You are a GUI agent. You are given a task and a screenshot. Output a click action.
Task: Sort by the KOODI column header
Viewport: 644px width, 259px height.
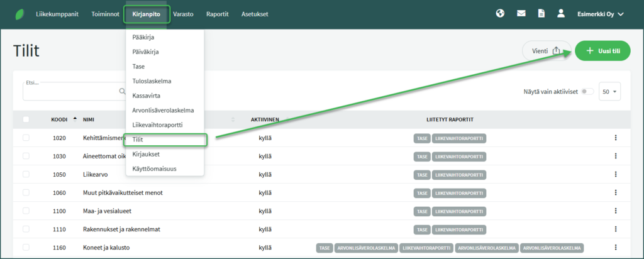point(60,119)
